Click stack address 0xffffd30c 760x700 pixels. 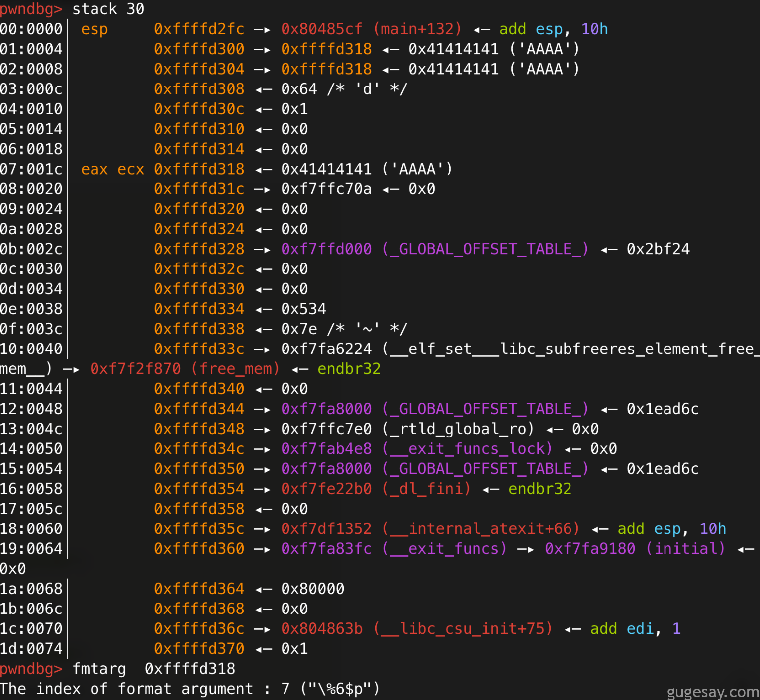[199, 109]
